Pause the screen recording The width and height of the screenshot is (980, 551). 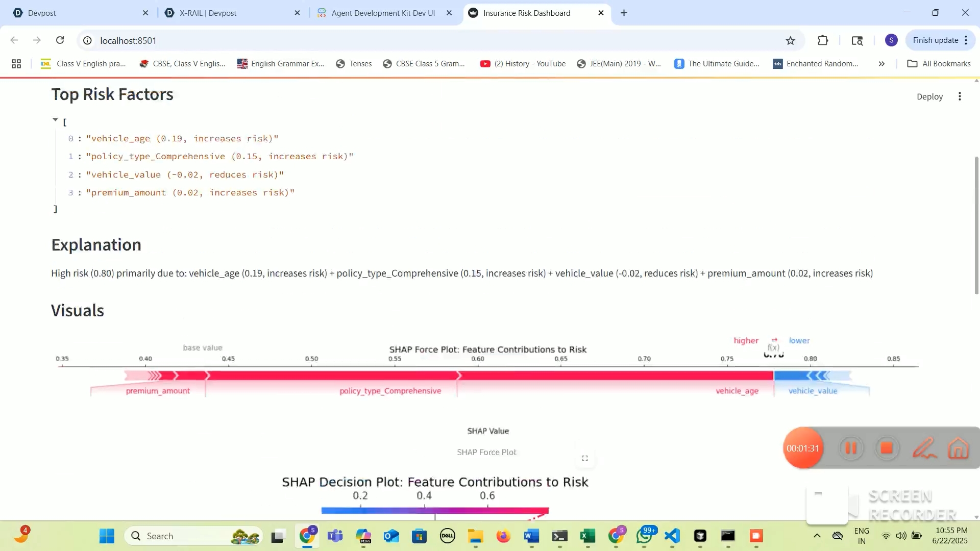[x=851, y=448]
